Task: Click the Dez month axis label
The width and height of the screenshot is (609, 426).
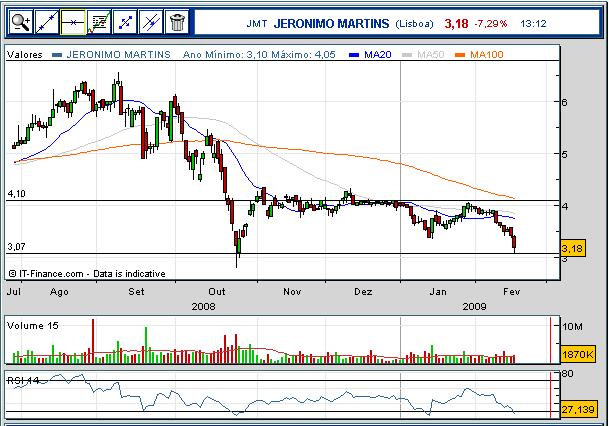Action: point(363,292)
